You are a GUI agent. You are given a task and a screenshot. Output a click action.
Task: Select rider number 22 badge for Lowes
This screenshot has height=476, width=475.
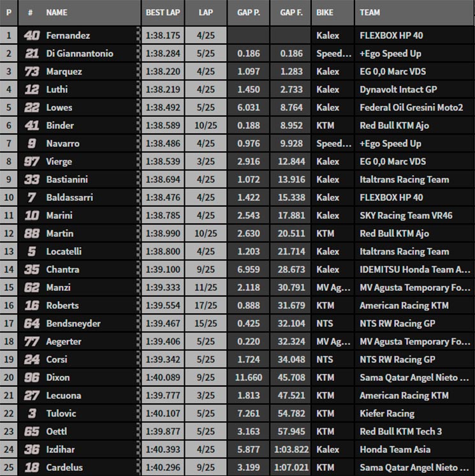pyautogui.click(x=32, y=107)
